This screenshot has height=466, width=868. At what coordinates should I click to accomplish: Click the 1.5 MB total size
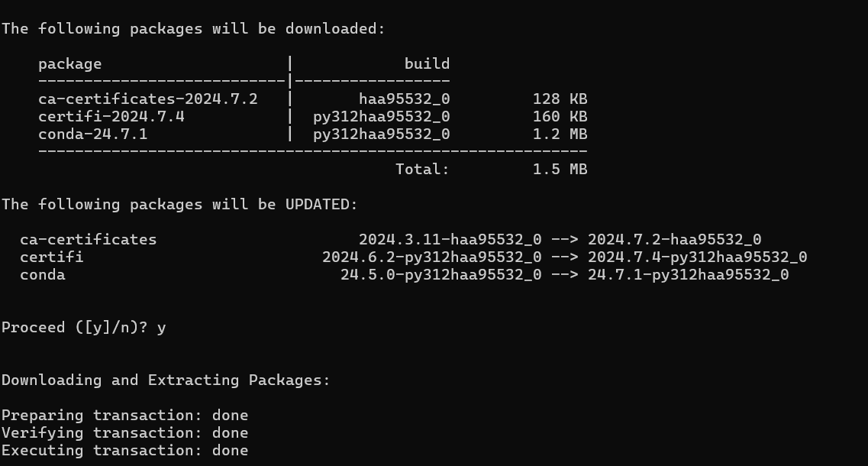[x=560, y=169]
